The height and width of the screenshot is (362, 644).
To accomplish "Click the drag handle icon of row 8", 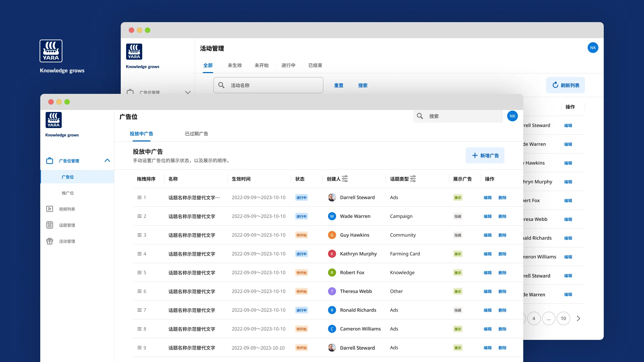I will 139,329.
